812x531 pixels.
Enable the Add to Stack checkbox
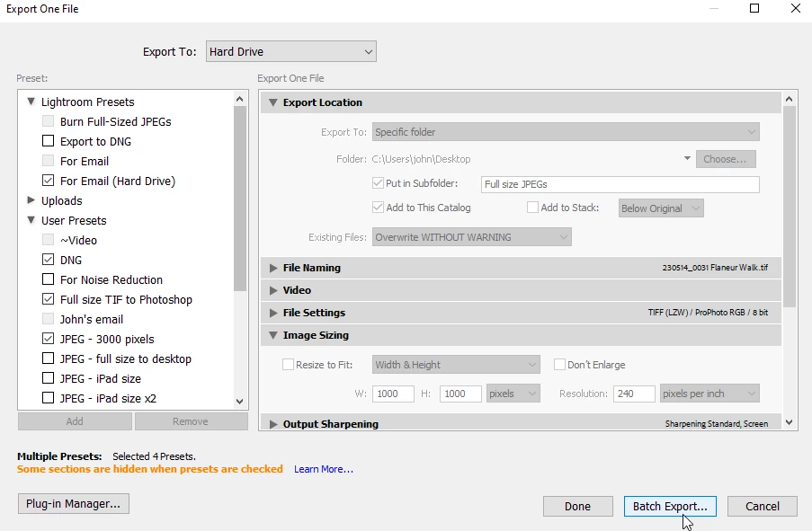[532, 208]
